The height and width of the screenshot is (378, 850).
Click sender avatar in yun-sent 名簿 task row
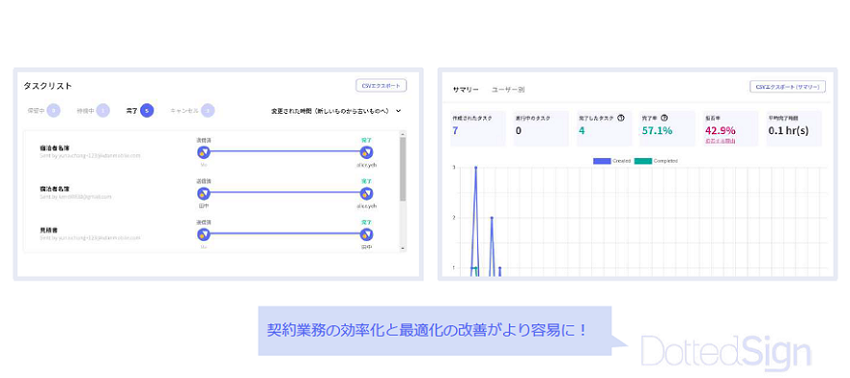click(x=203, y=152)
